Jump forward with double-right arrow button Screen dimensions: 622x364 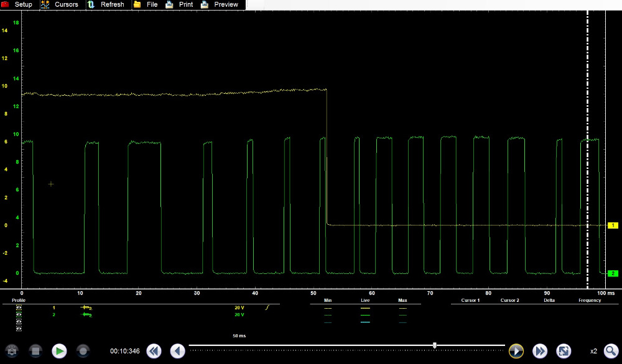[x=539, y=351]
